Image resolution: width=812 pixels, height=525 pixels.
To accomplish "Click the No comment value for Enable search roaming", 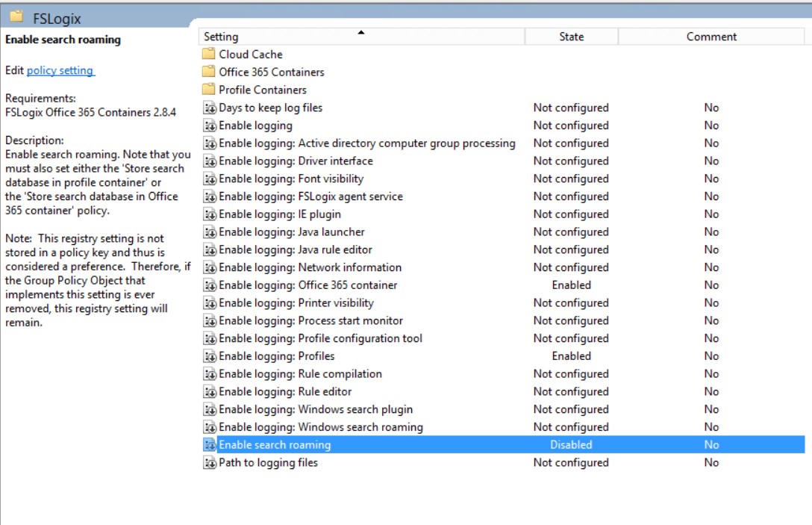I will [x=711, y=444].
